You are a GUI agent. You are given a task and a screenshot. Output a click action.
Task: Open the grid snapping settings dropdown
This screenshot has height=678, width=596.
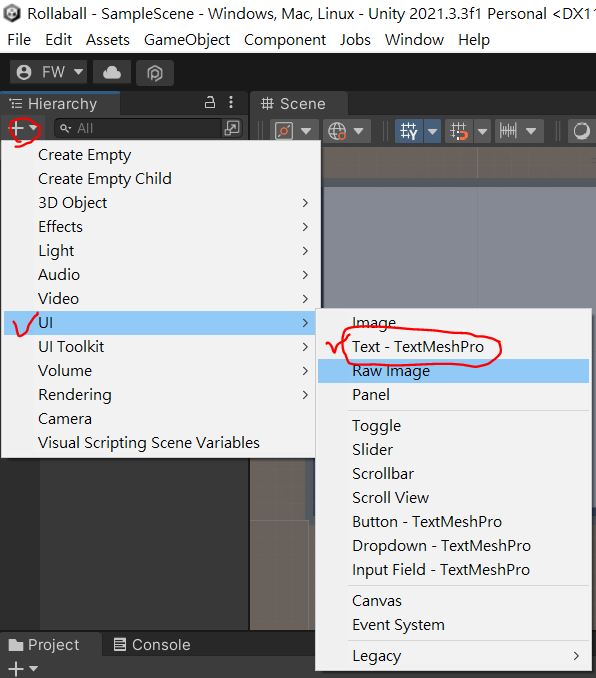coord(482,131)
